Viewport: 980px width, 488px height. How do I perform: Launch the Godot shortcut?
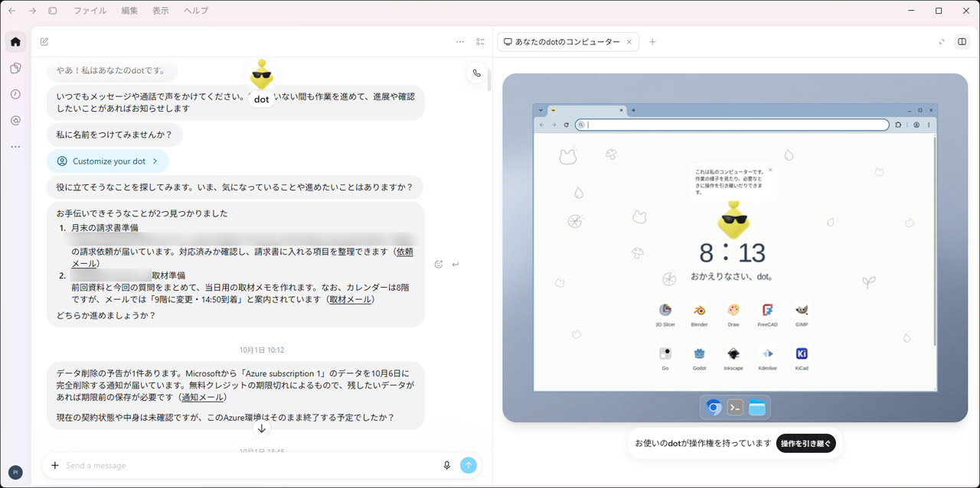[699, 358]
